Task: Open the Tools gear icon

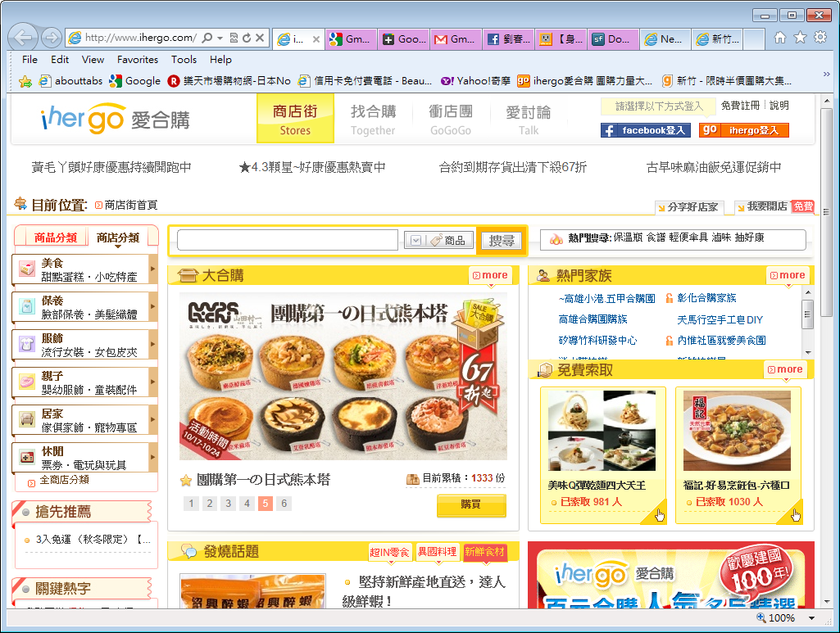Action: click(820, 38)
